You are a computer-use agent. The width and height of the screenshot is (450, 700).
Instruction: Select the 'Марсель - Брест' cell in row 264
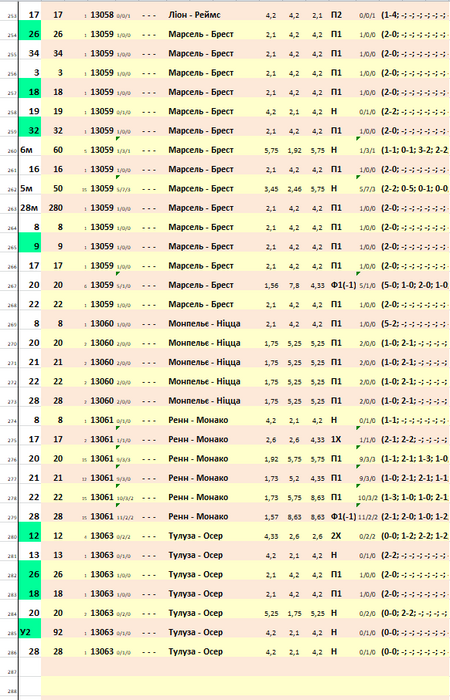click(x=201, y=227)
